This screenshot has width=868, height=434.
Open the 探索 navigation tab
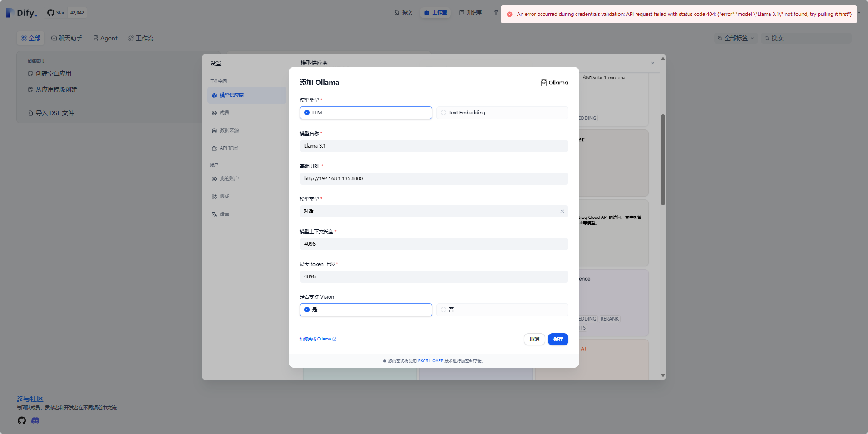click(403, 13)
